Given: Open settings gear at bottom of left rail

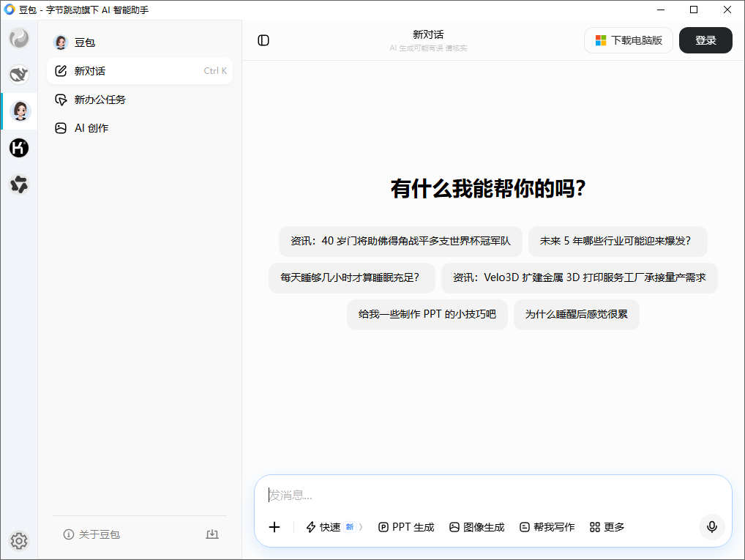Looking at the screenshot, I should (19, 541).
